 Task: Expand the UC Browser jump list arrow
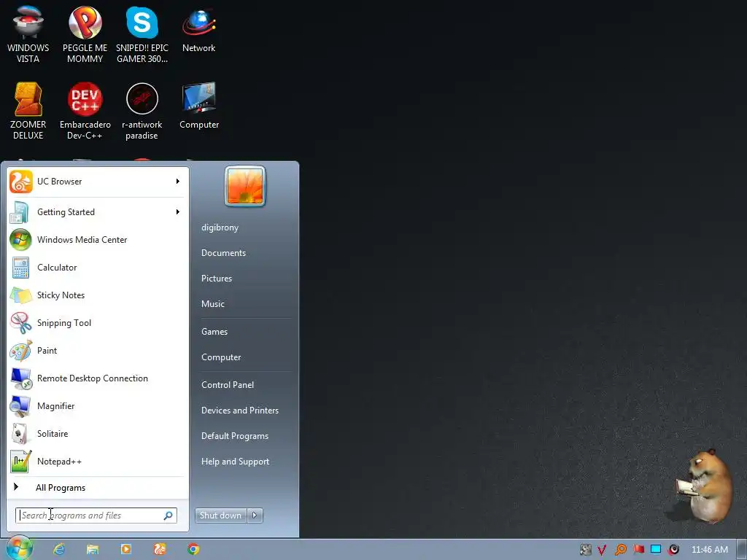click(178, 182)
